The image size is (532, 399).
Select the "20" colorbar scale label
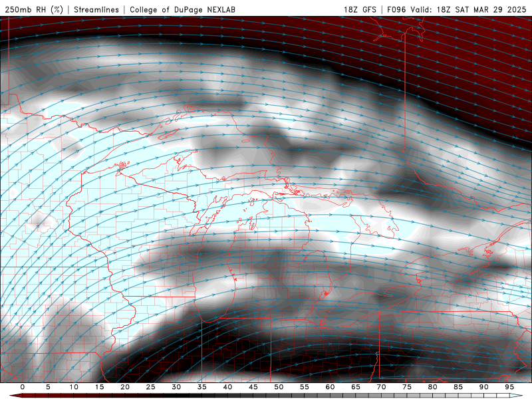[125, 387]
